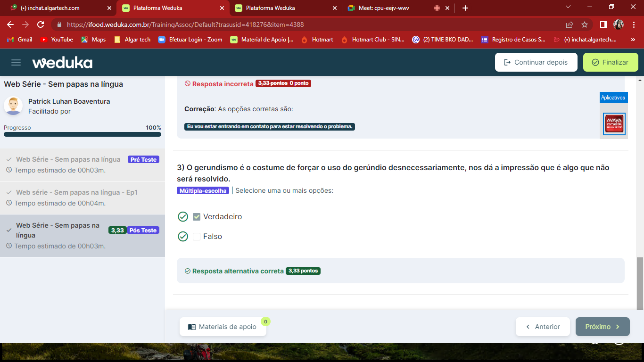Open the Chrome tab search dropdown arrow

point(568,7)
